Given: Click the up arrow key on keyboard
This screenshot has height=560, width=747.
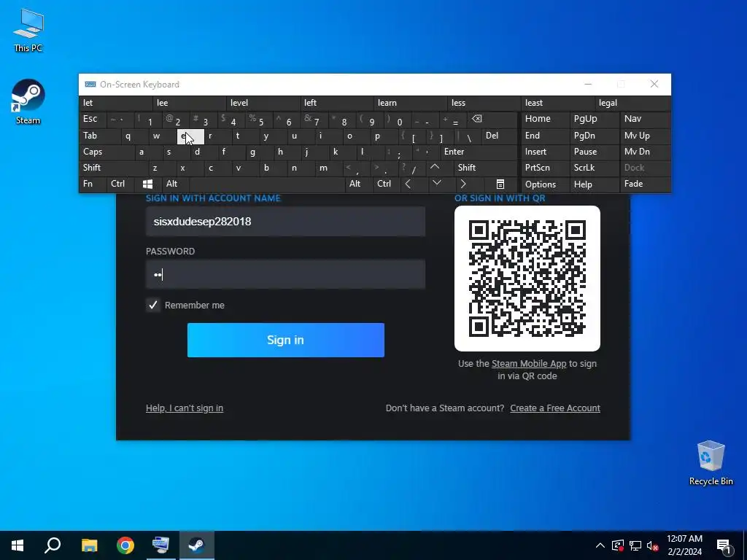Looking at the screenshot, I should (x=435, y=168).
